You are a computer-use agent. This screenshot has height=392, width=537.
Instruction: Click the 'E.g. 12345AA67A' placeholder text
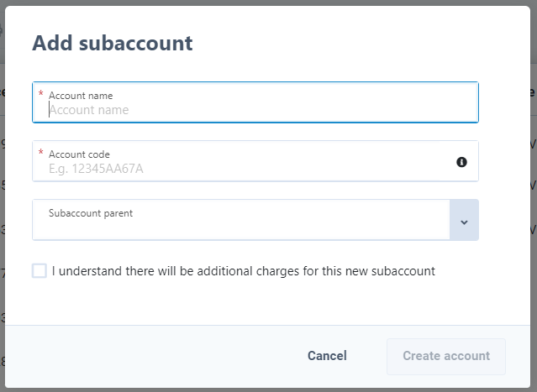[96, 169]
